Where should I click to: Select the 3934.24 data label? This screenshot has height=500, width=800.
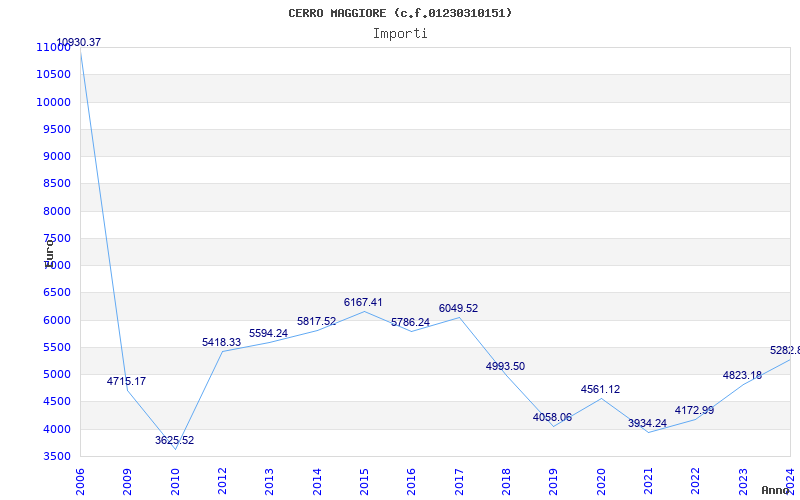647,423
